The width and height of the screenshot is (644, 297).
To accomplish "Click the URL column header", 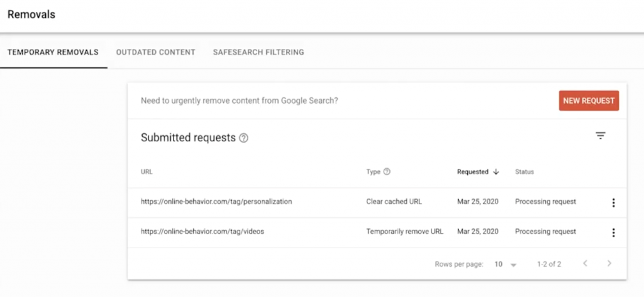I will point(147,172).
